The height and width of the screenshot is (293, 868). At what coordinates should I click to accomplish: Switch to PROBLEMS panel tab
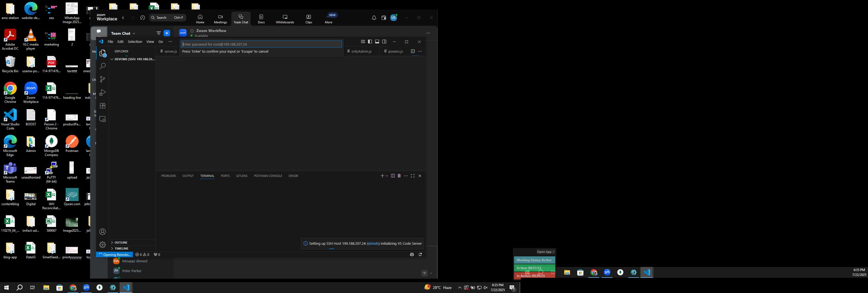[168, 176]
